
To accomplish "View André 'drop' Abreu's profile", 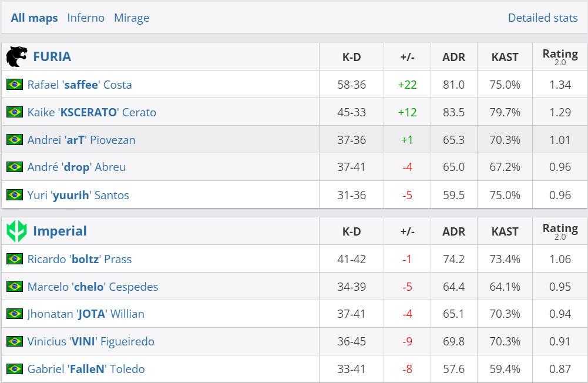I will [x=76, y=167].
